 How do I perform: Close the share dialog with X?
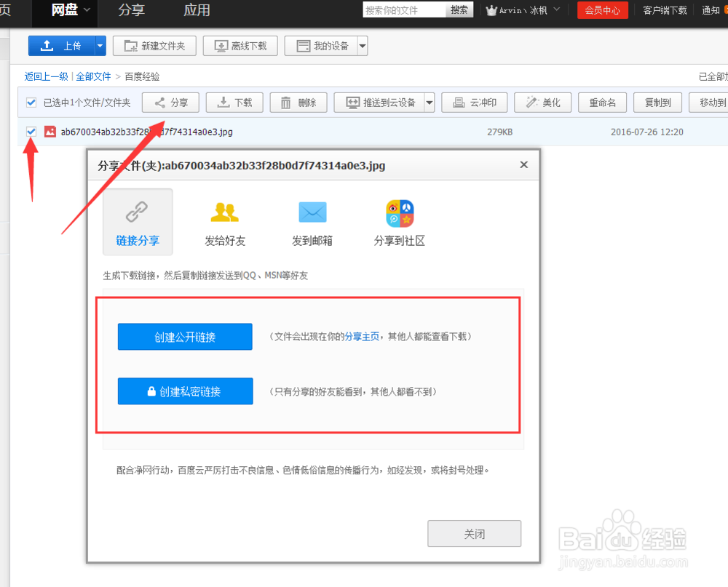tap(523, 164)
